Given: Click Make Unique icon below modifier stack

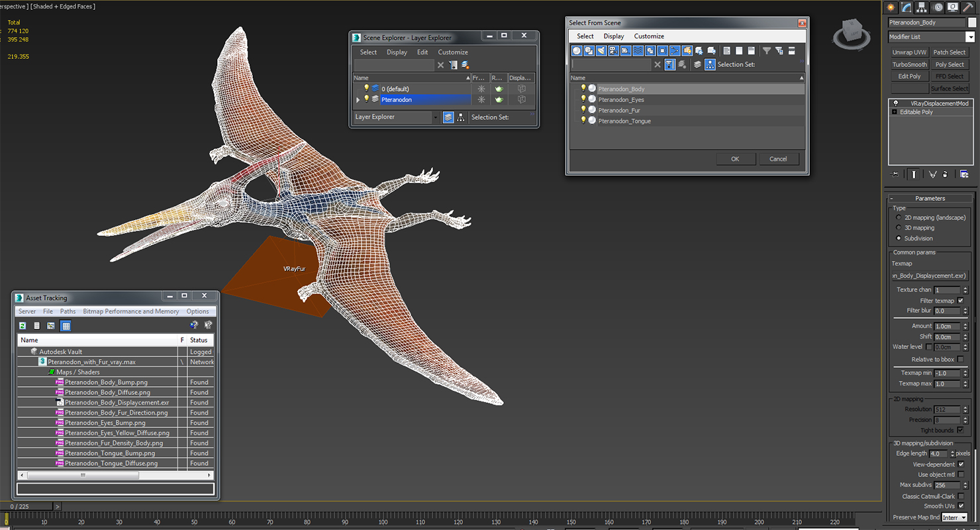Looking at the screenshot, I should (932, 174).
